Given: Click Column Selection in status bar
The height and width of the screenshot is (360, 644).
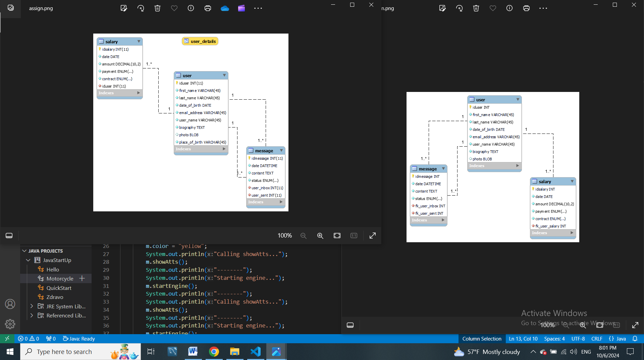Looking at the screenshot, I should tap(482, 339).
